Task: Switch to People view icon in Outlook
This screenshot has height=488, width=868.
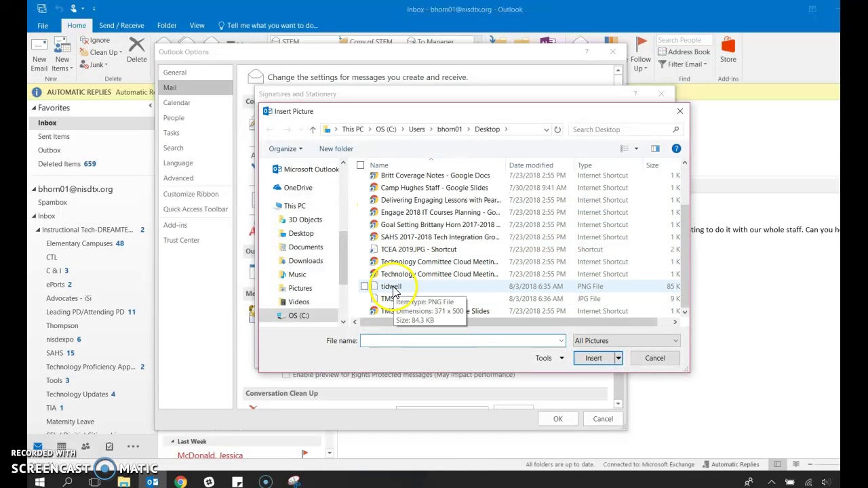Action: (85, 447)
